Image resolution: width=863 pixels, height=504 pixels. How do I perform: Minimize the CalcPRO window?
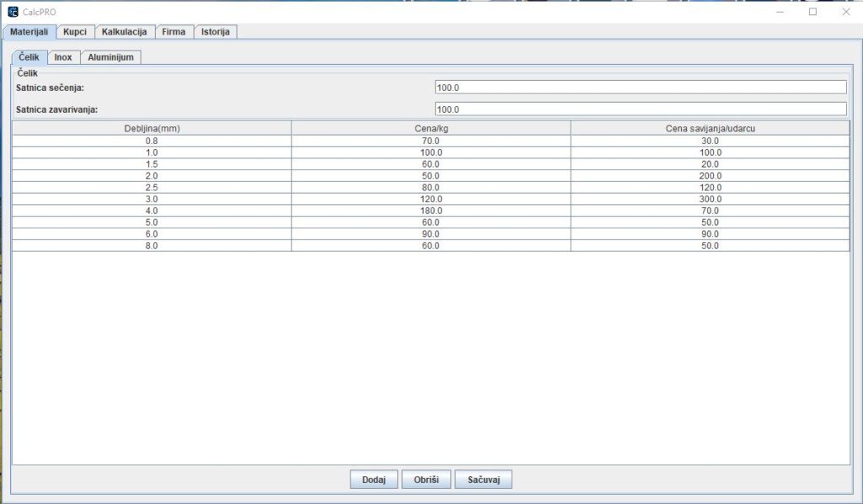click(780, 12)
